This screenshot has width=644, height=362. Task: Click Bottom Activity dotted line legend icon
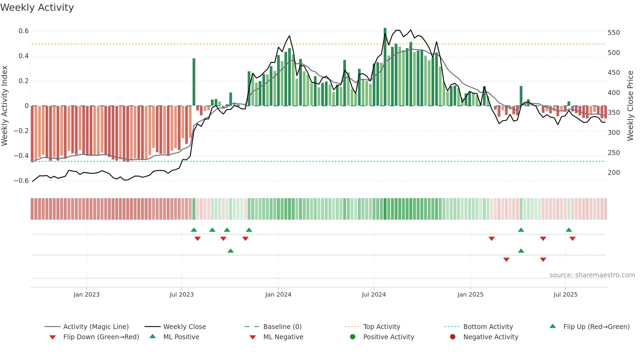pyautogui.click(x=452, y=327)
